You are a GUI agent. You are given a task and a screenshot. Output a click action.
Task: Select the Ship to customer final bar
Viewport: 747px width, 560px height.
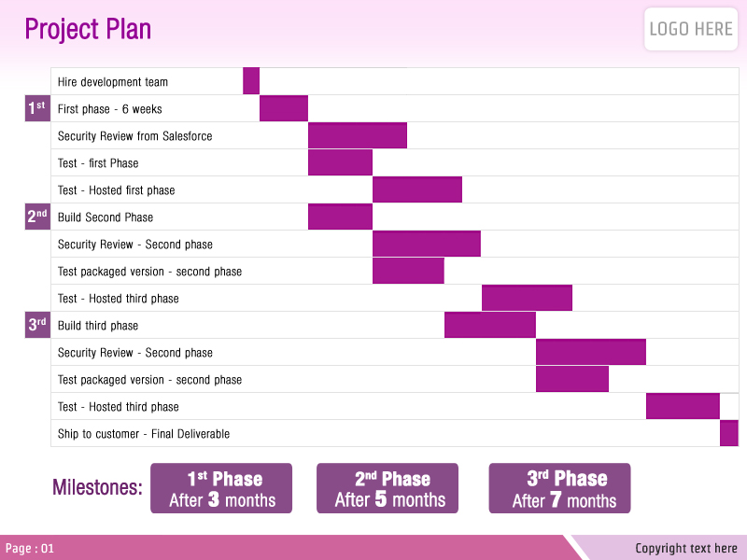coord(729,433)
